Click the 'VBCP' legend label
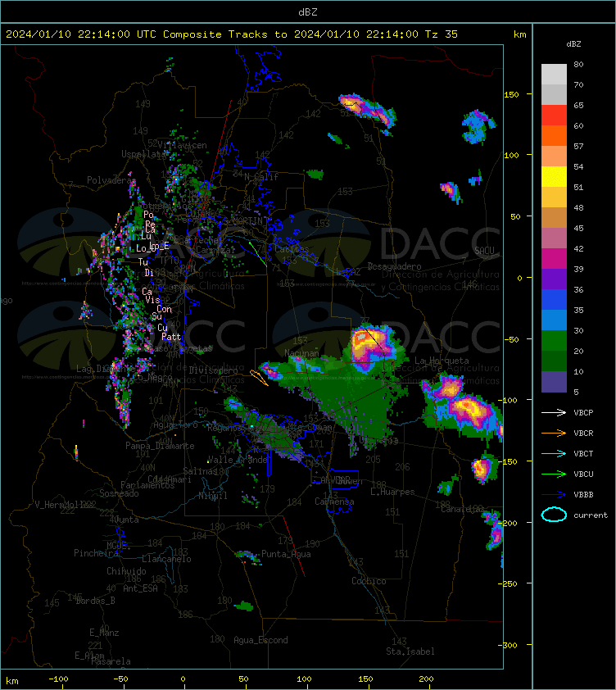Image resolution: width=616 pixels, height=690 pixels. (x=583, y=413)
